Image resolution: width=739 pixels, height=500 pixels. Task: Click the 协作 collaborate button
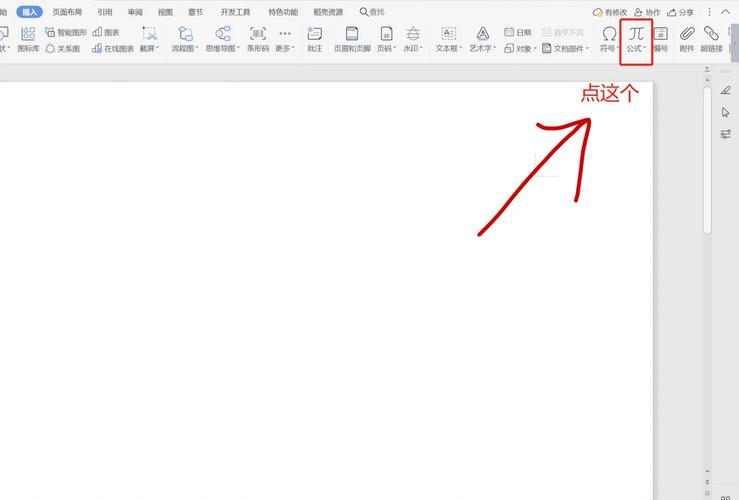[x=647, y=12]
